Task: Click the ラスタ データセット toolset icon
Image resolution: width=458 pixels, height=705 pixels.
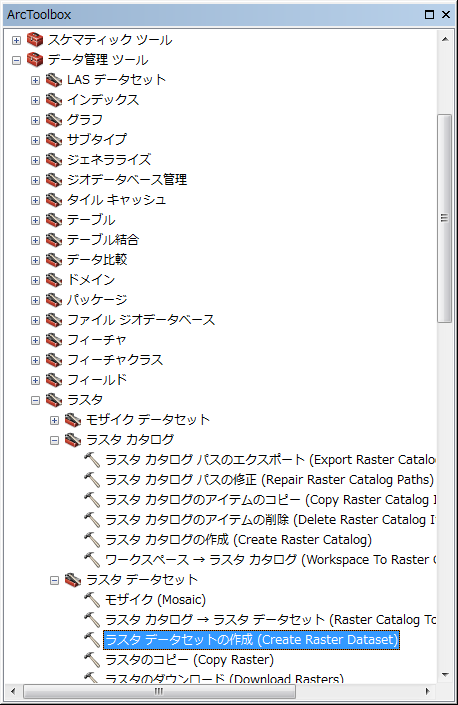Action: tap(73, 580)
